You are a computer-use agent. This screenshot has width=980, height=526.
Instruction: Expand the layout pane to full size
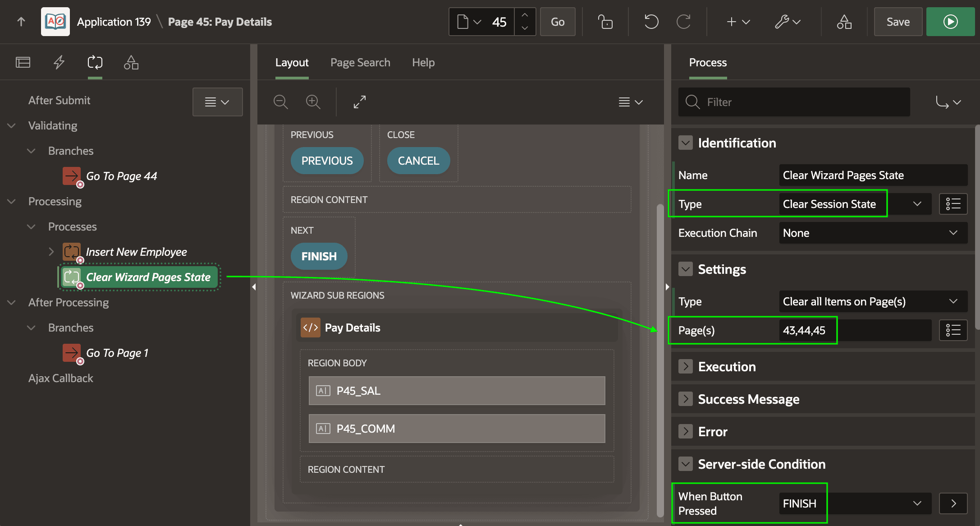360,102
